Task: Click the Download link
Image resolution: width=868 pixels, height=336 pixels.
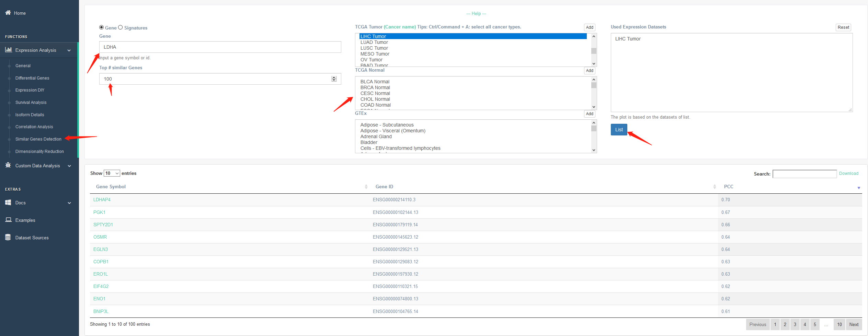Action: [848, 173]
